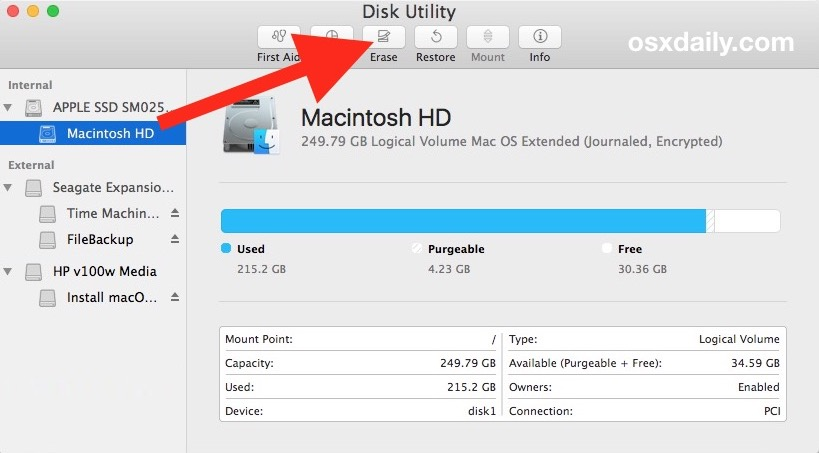Eject the Time Machine volume
Screen dimensions: 819x453
175,213
